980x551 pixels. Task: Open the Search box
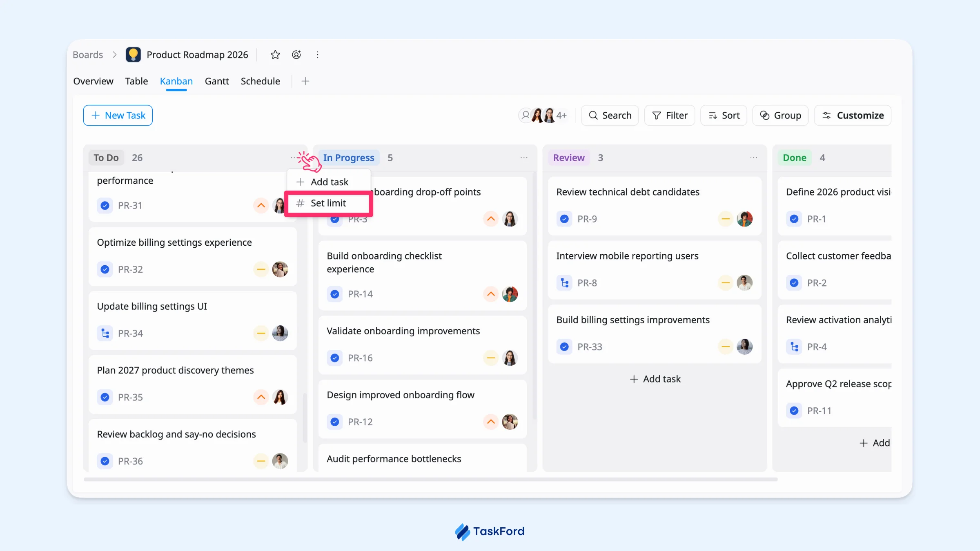pyautogui.click(x=610, y=116)
